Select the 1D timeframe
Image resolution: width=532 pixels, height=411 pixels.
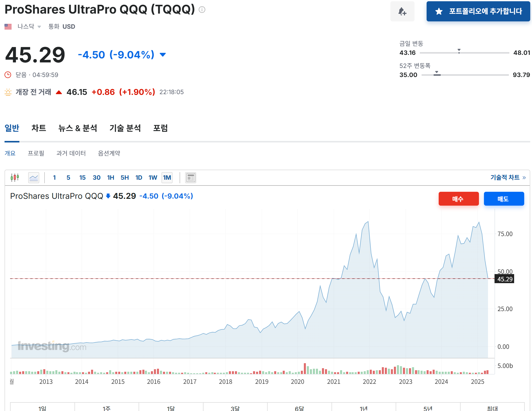tap(139, 177)
